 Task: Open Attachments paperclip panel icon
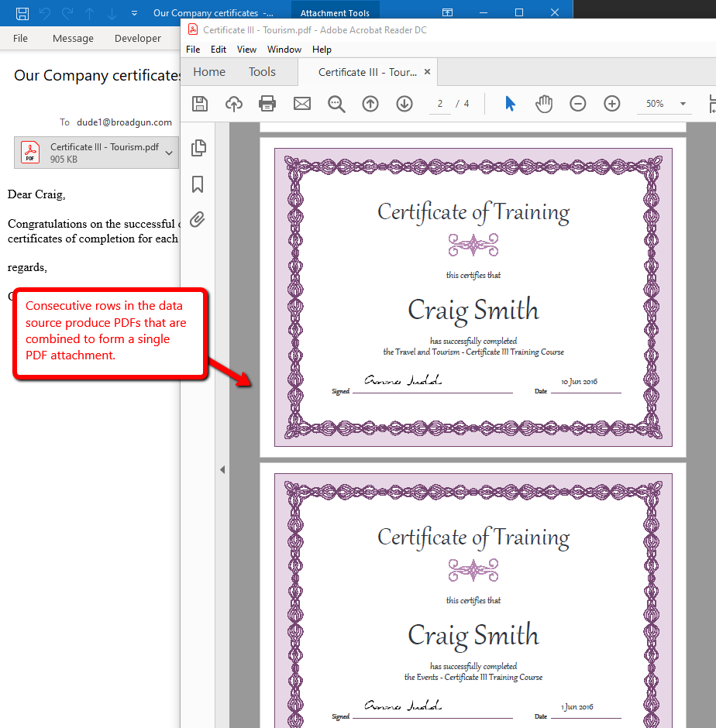[198, 219]
